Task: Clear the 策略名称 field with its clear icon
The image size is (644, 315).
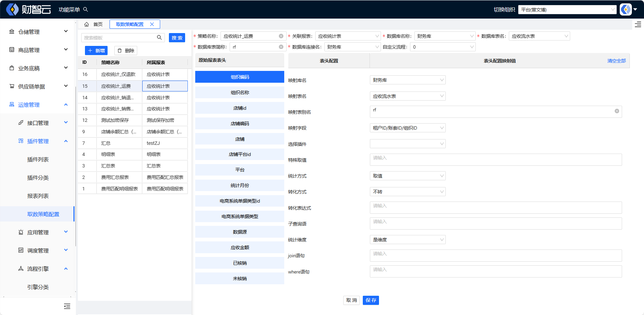Action: click(281, 36)
